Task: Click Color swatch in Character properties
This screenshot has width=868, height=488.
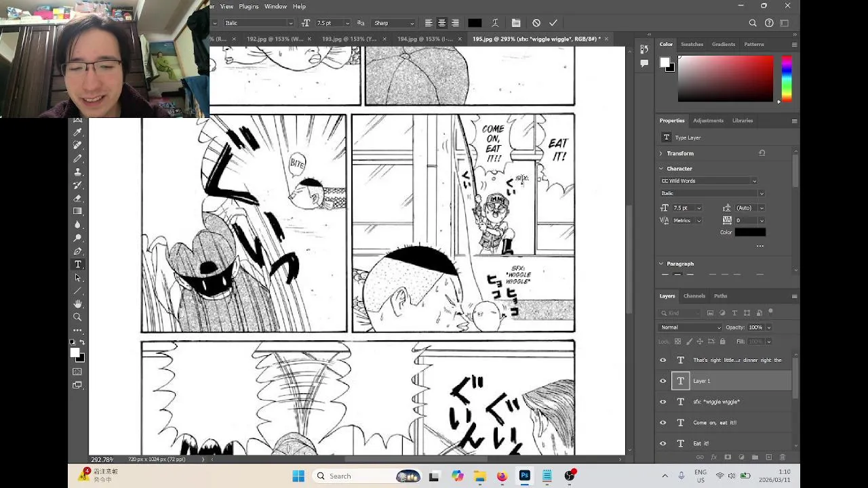Action: pyautogui.click(x=750, y=232)
